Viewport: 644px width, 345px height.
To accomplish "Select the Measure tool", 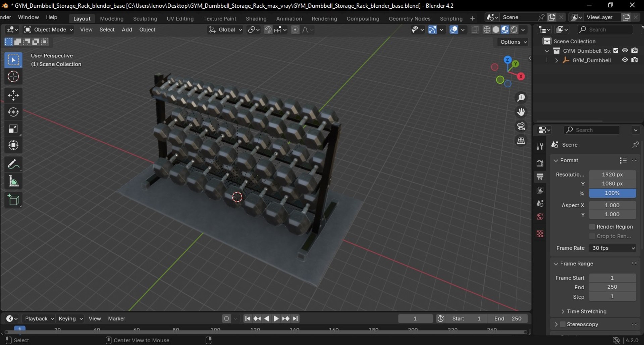I will (13, 181).
